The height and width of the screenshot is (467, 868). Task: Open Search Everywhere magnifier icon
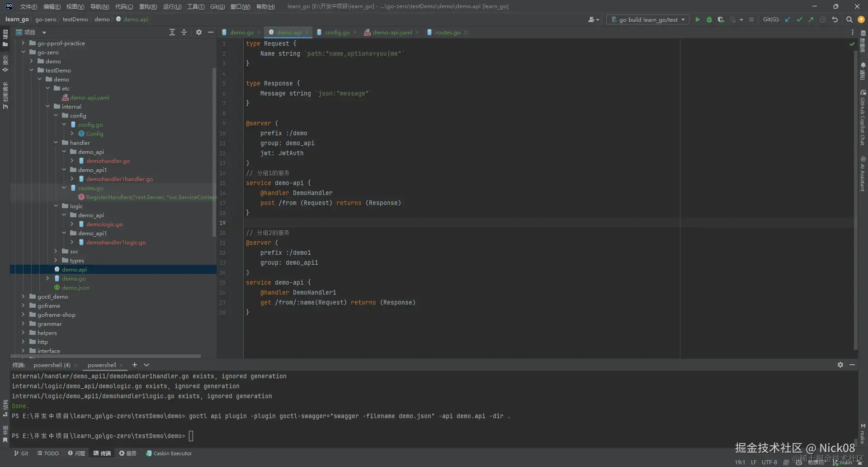(849, 19)
